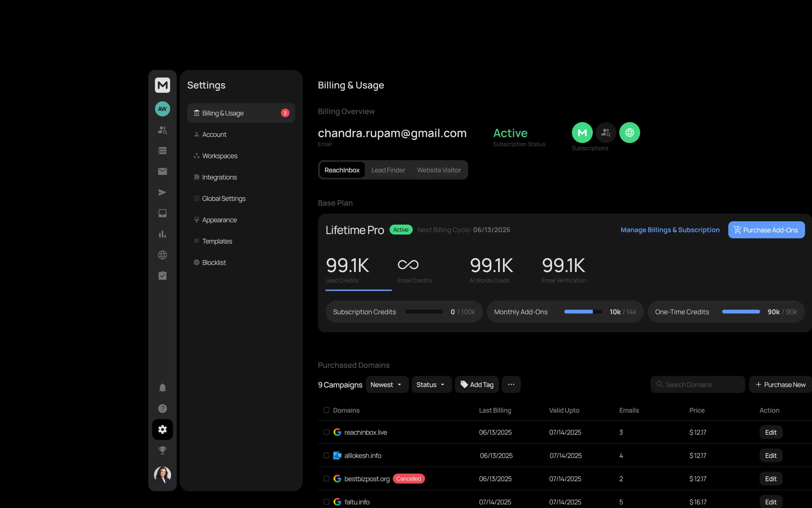
Task: Select the Email Credits tab
Action: tap(415, 271)
